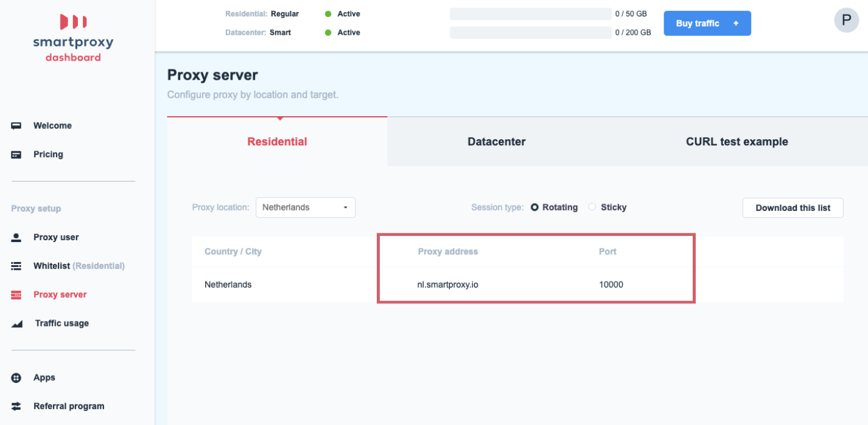
Task: Click green Active status dot for Datacenter
Action: 328,33
